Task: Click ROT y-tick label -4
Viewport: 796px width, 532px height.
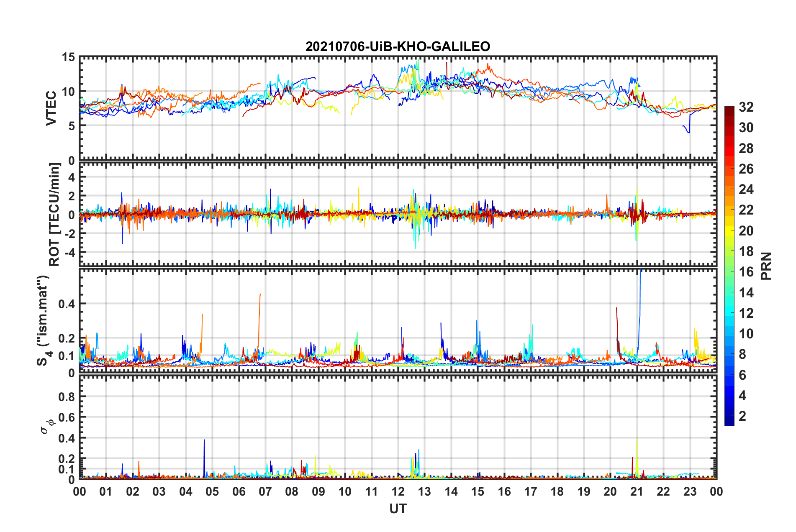Action: click(x=69, y=253)
